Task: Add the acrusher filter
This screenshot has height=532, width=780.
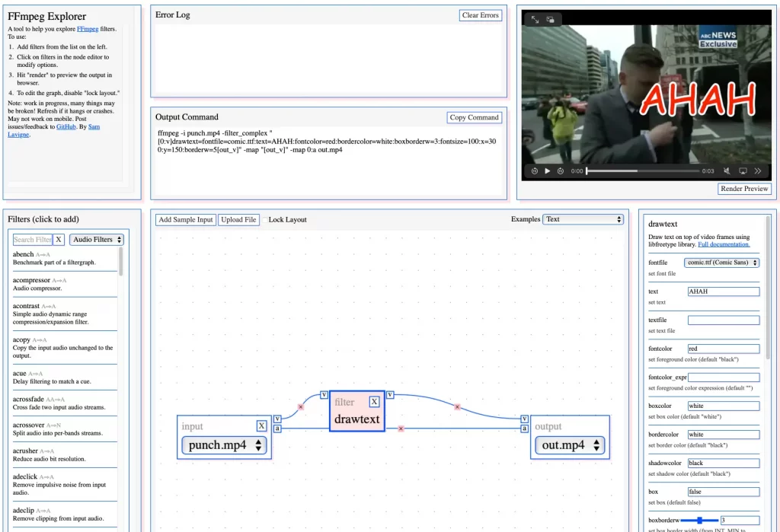Action: (x=65, y=455)
